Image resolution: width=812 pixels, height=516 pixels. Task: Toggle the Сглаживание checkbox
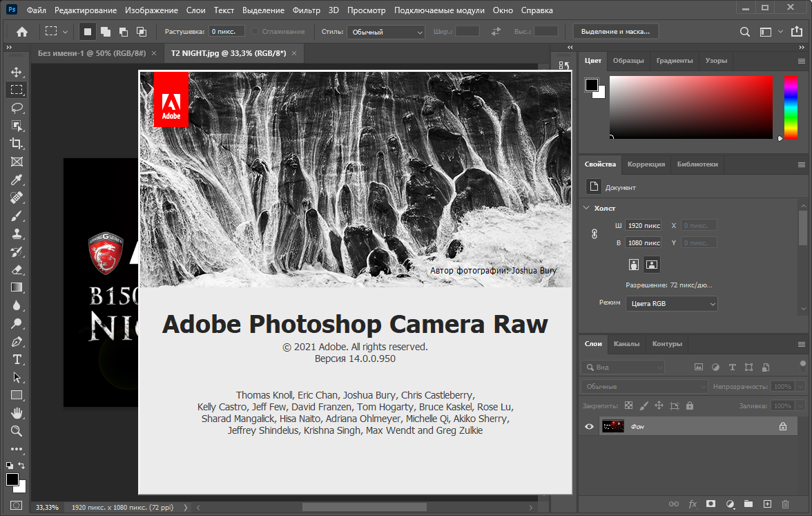tap(255, 32)
